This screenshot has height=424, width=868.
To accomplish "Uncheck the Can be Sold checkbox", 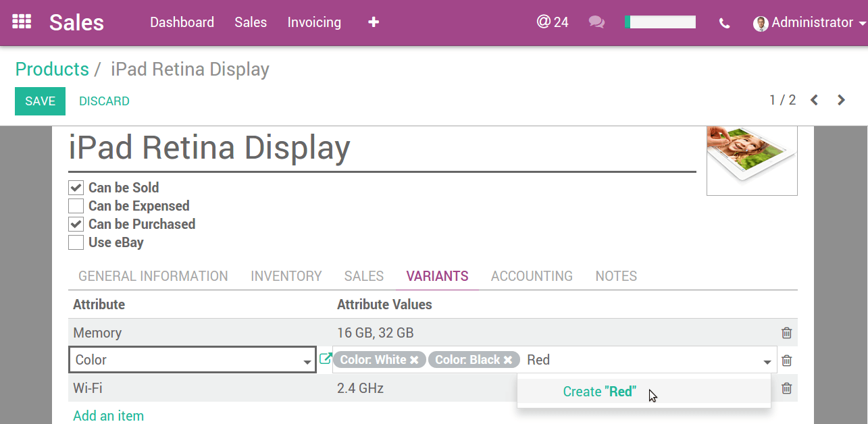I will point(76,187).
